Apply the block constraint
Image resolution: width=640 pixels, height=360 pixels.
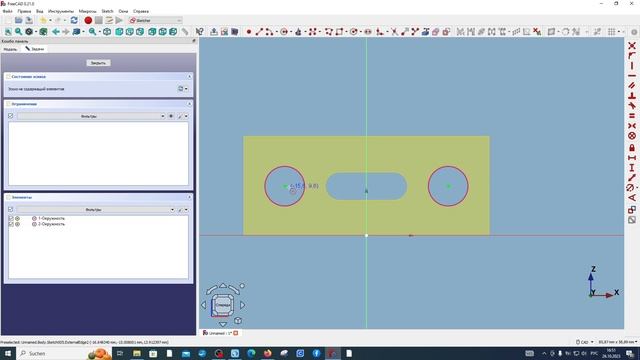[x=632, y=136]
